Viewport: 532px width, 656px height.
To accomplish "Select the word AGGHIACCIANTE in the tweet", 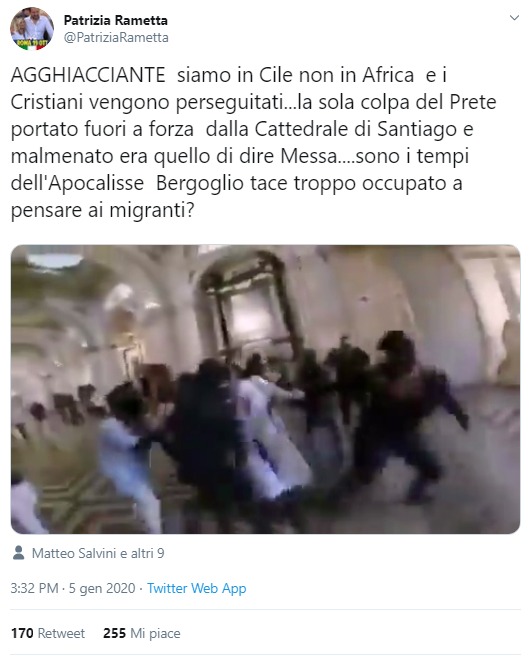I will click(x=88, y=75).
